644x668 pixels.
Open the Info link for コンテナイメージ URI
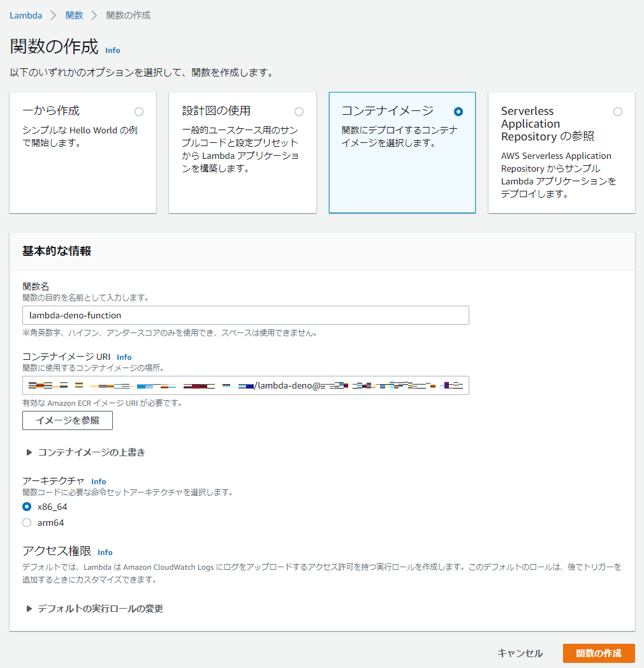click(x=124, y=357)
